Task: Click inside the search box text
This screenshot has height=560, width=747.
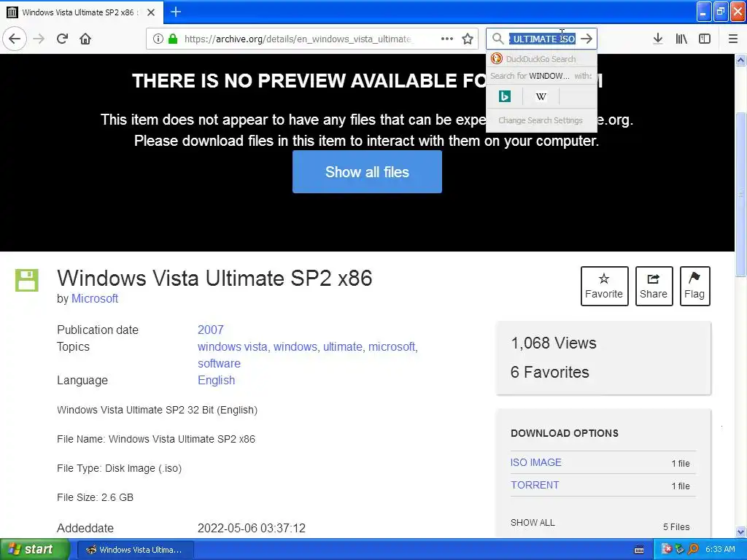Action: pos(542,39)
